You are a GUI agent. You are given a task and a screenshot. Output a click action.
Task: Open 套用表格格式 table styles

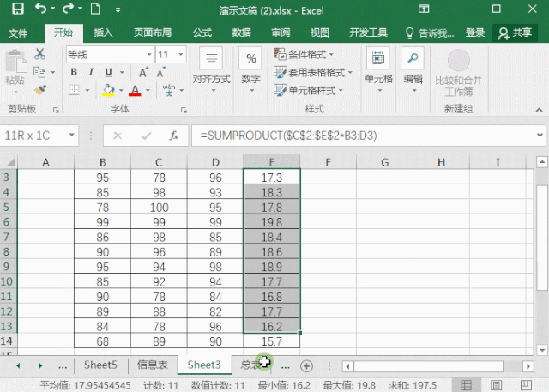click(312, 72)
